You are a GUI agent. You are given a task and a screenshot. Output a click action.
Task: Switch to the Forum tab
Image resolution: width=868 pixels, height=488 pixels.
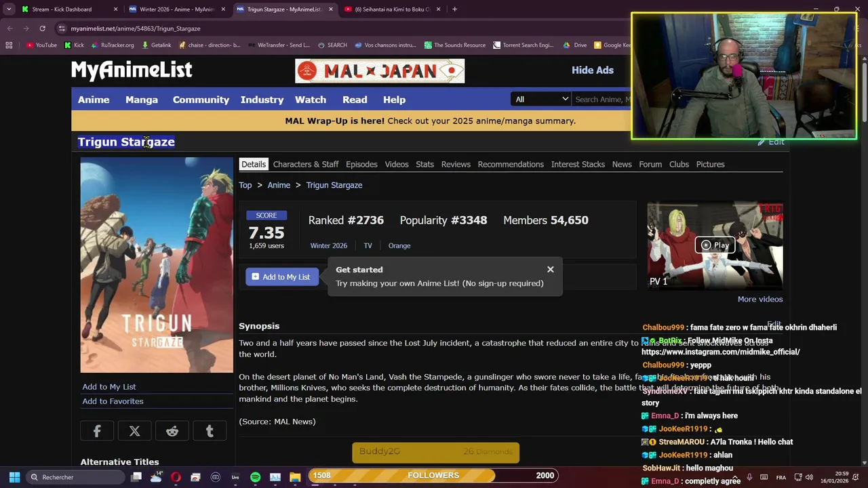(x=650, y=164)
